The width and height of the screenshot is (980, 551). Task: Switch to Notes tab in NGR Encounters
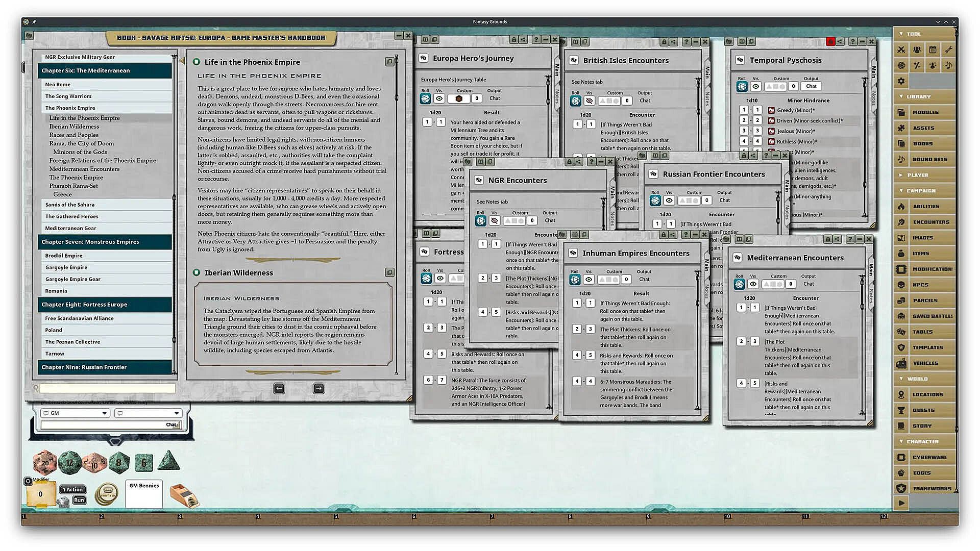(612, 218)
